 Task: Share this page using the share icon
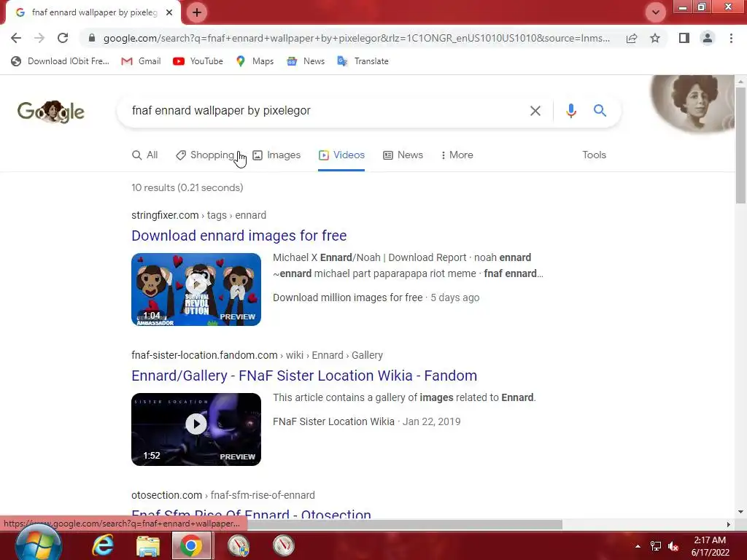point(632,38)
